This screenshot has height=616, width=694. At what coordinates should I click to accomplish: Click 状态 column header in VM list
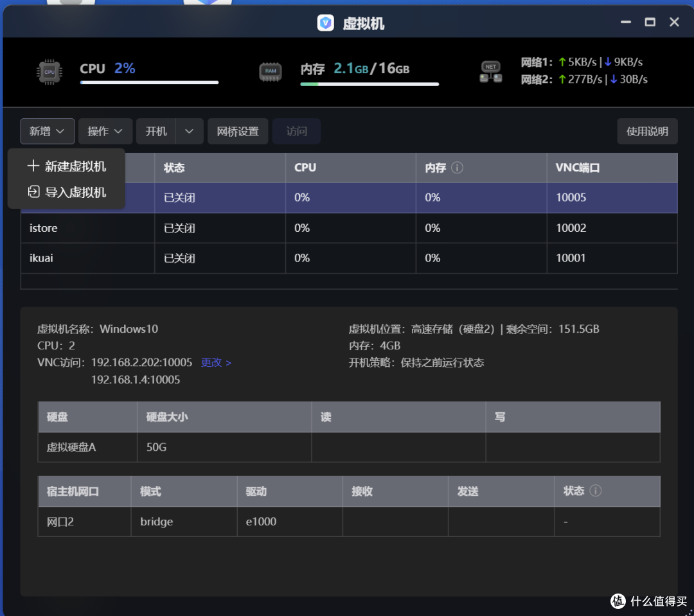point(220,168)
